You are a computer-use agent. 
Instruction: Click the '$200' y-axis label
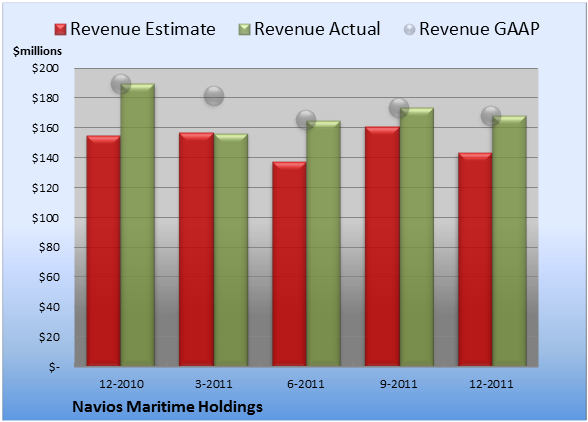coord(45,68)
